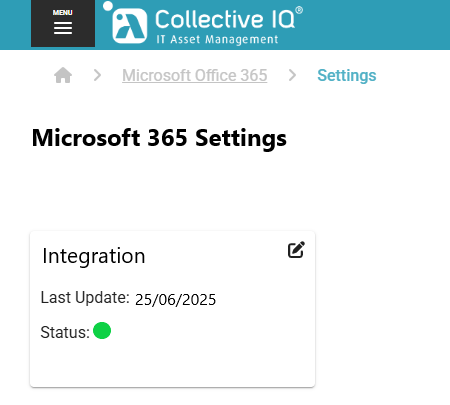Click the 25/06/2025 date value
This screenshot has width=450, height=405.
click(x=175, y=300)
